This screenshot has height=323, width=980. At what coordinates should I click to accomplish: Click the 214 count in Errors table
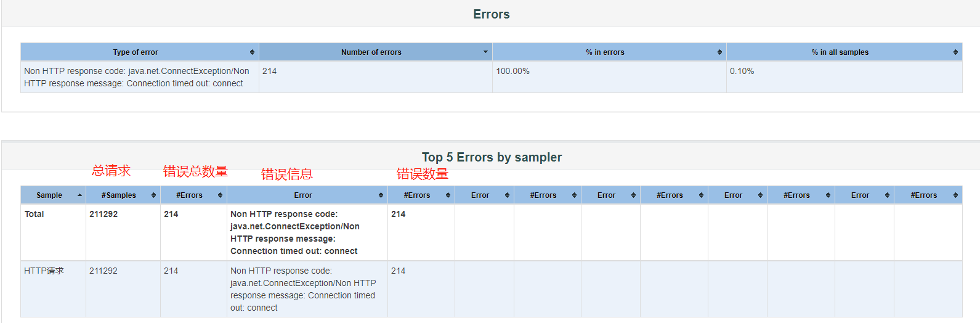point(270,72)
